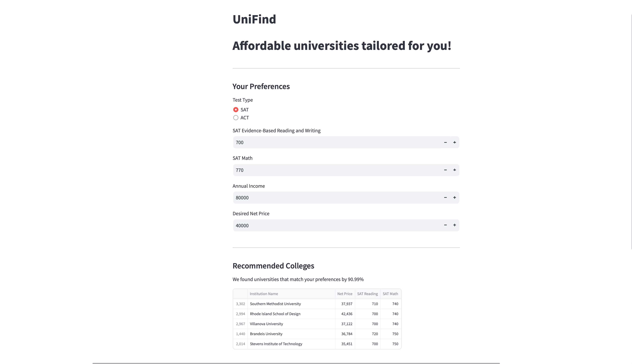Sort by Net Price column header
This screenshot has width=632, height=364.
pyautogui.click(x=345, y=294)
